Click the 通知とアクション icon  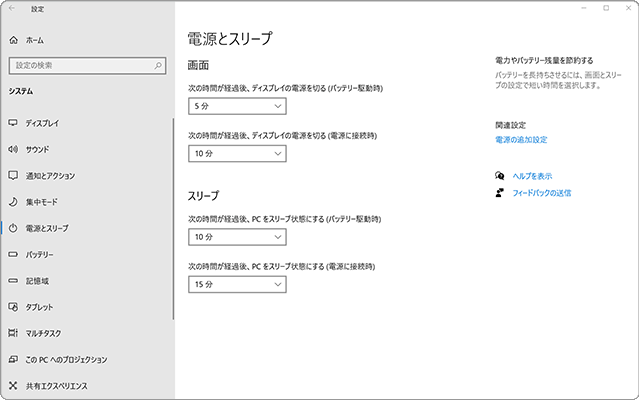point(13,176)
